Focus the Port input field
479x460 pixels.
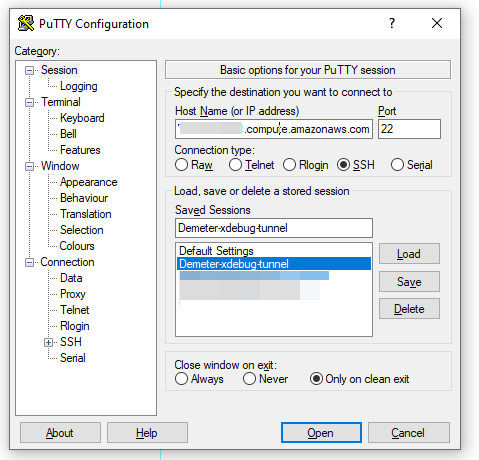tap(409, 129)
